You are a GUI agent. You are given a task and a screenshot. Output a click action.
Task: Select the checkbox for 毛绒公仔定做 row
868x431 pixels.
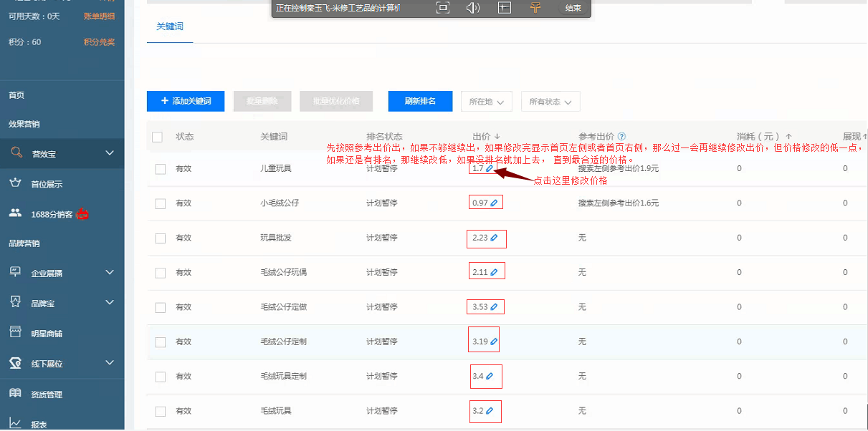click(x=160, y=307)
